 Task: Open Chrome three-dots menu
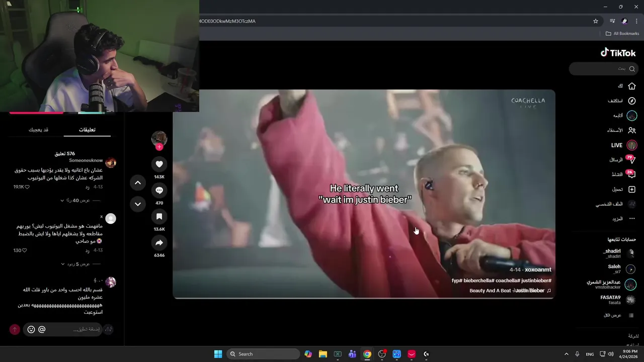[636, 21]
